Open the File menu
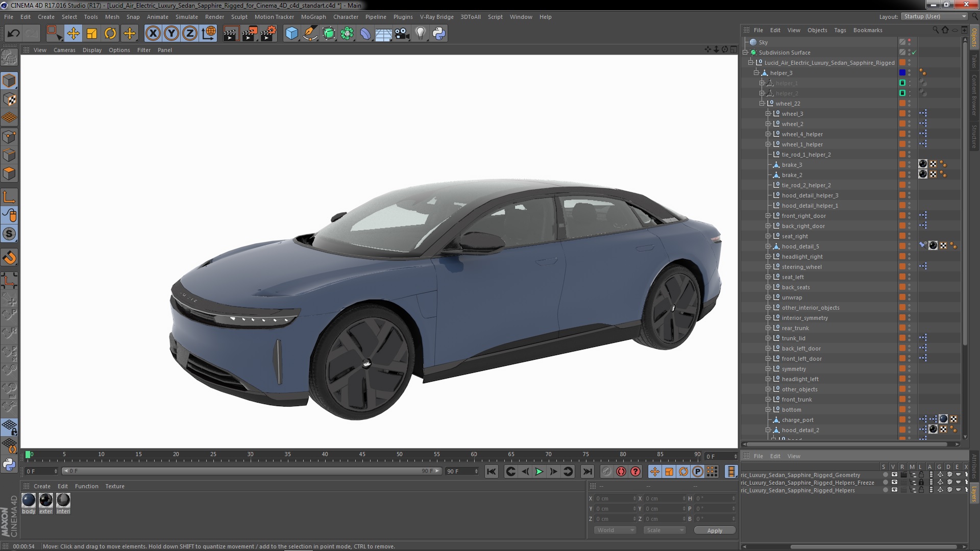This screenshot has width=980, height=551. [9, 17]
